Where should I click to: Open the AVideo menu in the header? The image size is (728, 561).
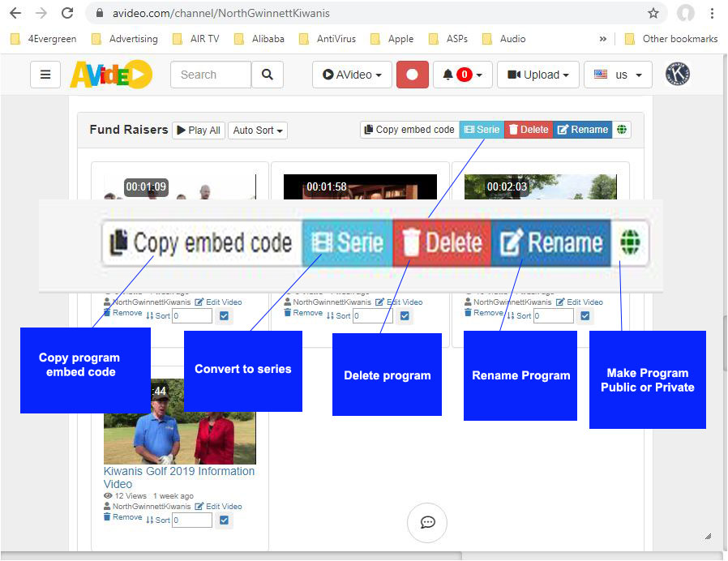351,74
